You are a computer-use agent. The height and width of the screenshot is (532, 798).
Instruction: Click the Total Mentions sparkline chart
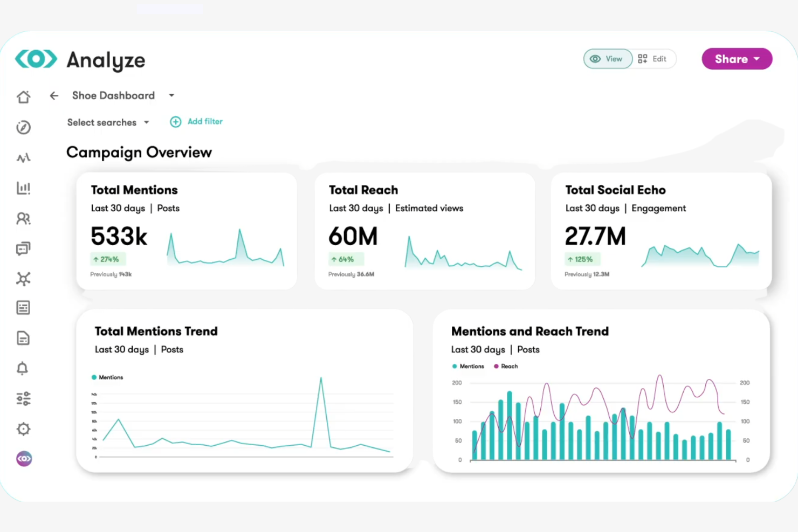click(x=225, y=248)
